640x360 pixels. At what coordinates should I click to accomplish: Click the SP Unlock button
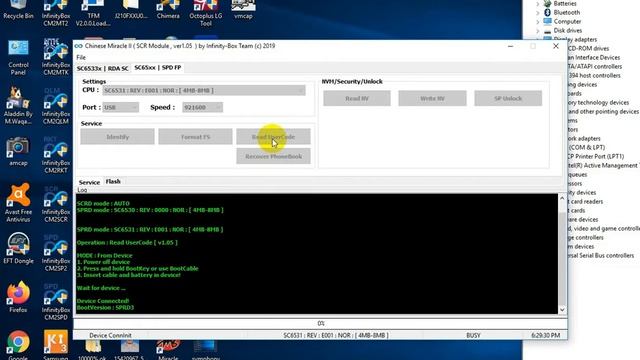pyautogui.click(x=508, y=98)
